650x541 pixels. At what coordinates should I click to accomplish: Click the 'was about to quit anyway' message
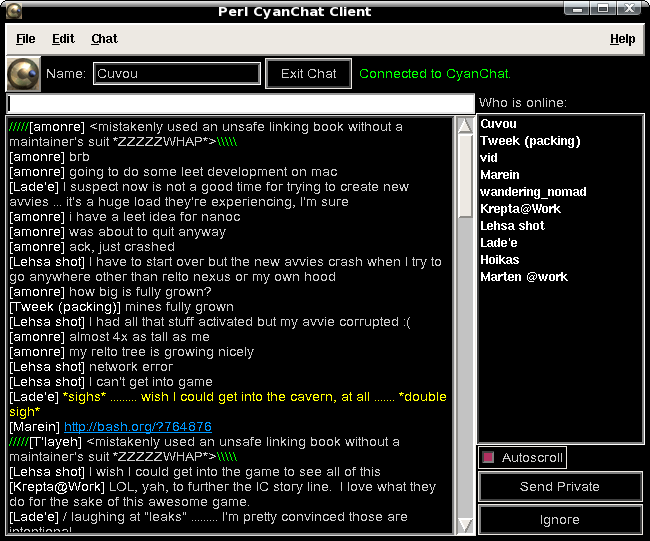(147, 232)
